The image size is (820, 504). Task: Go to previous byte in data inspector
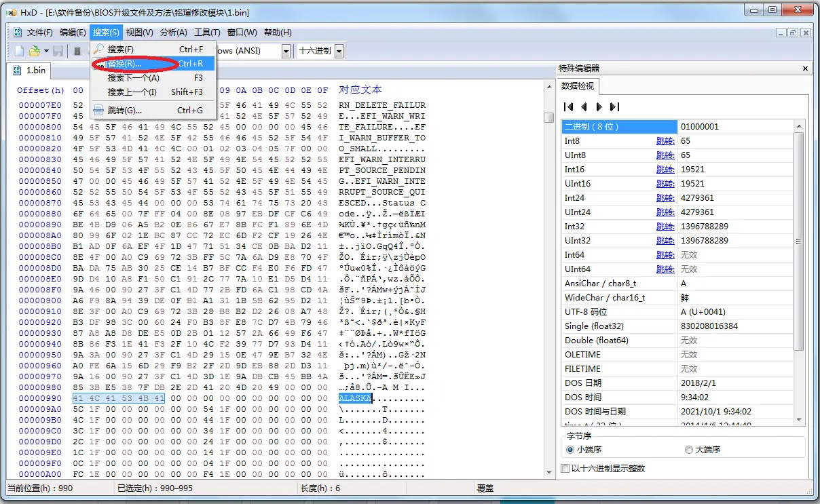[584, 106]
